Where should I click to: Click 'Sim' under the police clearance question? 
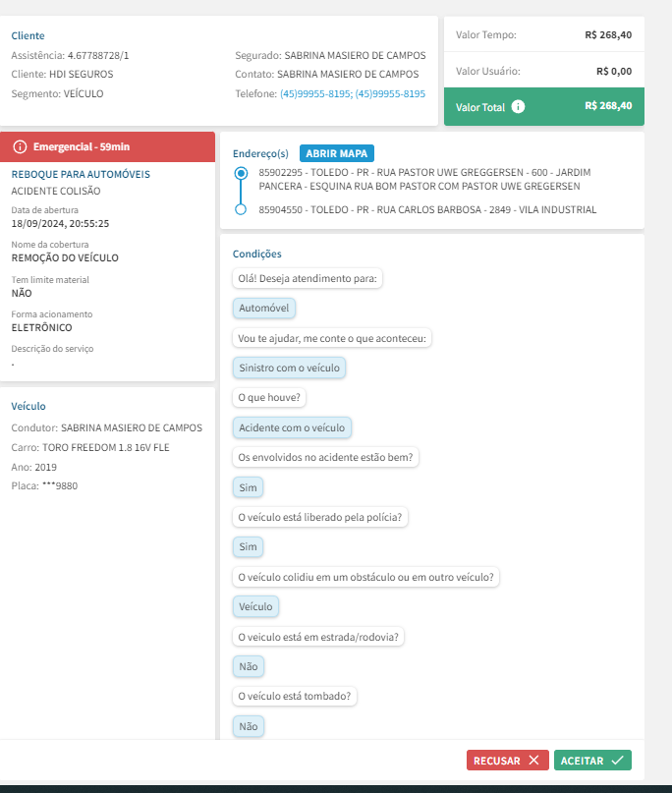(x=248, y=546)
